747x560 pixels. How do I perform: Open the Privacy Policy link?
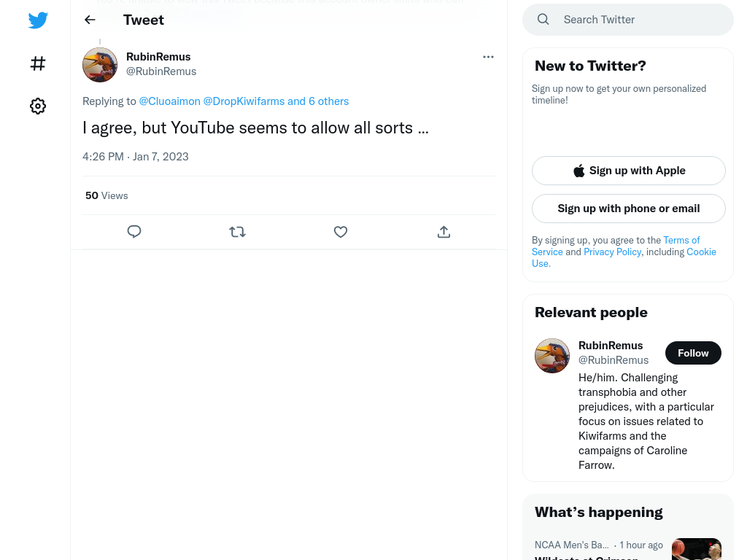[x=612, y=252]
